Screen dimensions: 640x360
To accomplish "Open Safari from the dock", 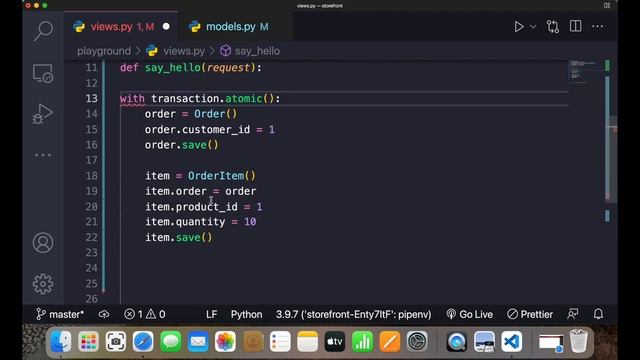I will (x=143, y=341).
